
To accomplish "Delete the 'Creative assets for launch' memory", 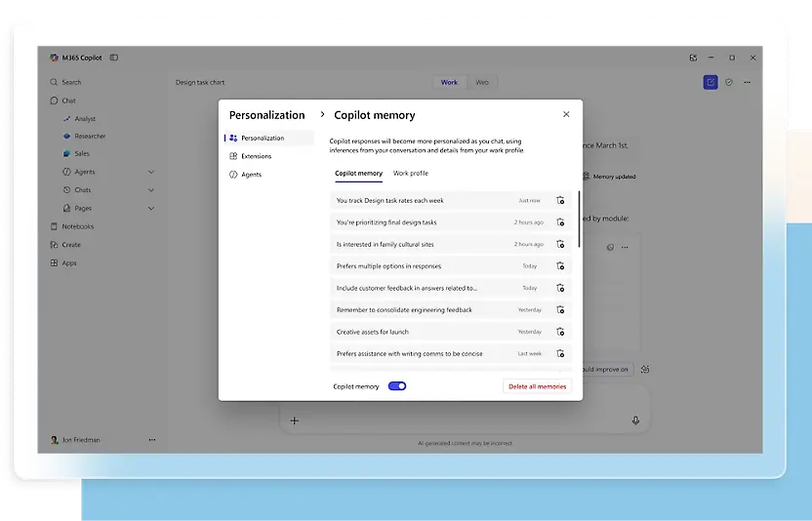I will point(560,332).
